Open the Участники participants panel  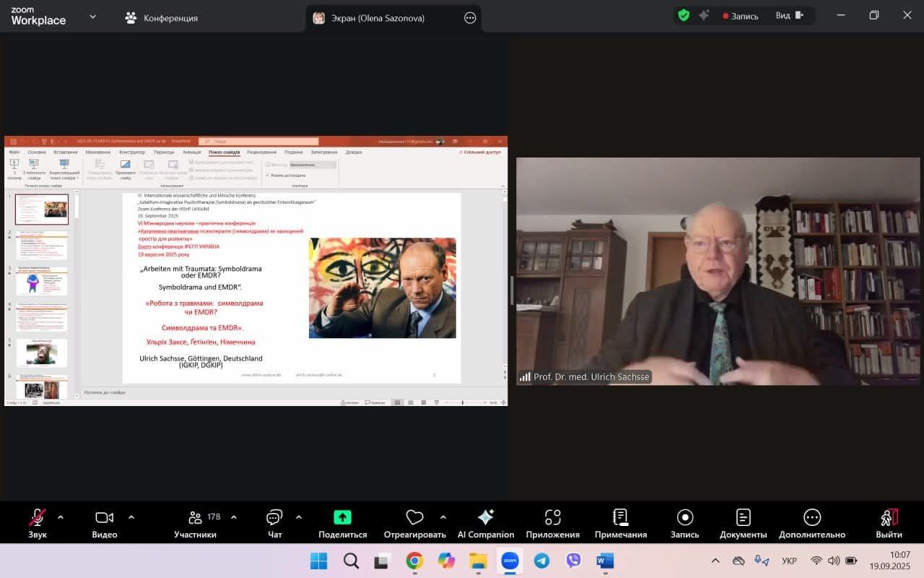196,517
